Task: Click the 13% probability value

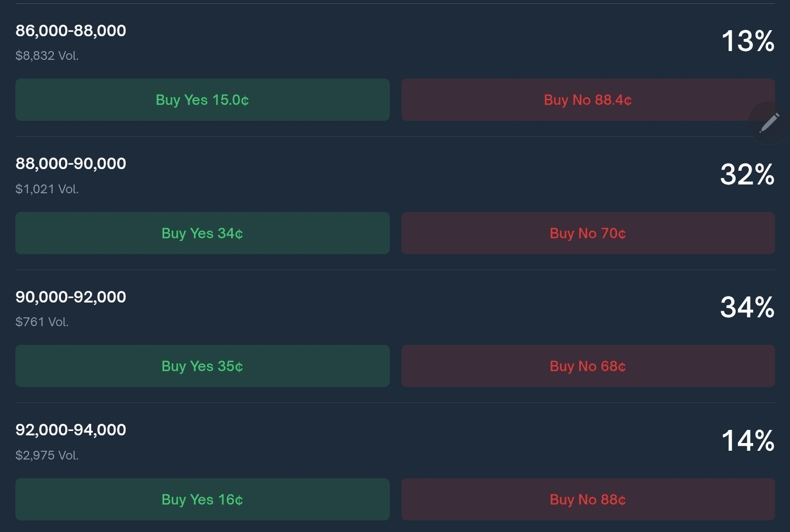Action: [x=747, y=42]
